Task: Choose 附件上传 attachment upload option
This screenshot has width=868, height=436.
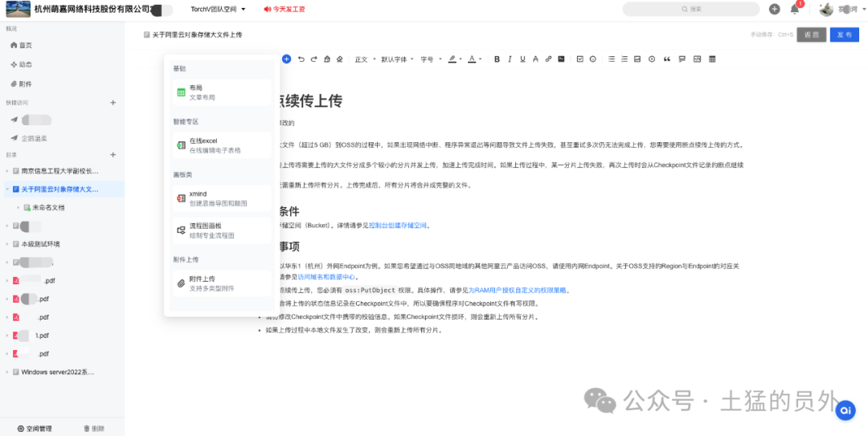Action: pyautogui.click(x=222, y=283)
